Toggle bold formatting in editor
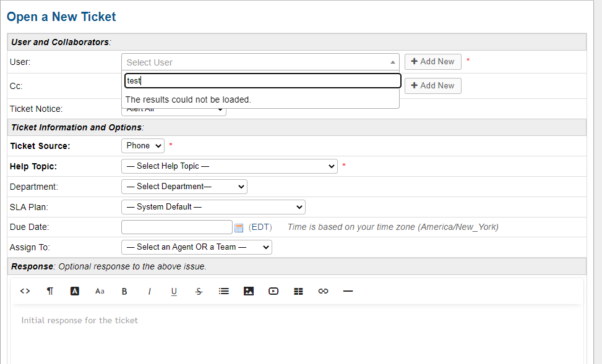 (124, 291)
